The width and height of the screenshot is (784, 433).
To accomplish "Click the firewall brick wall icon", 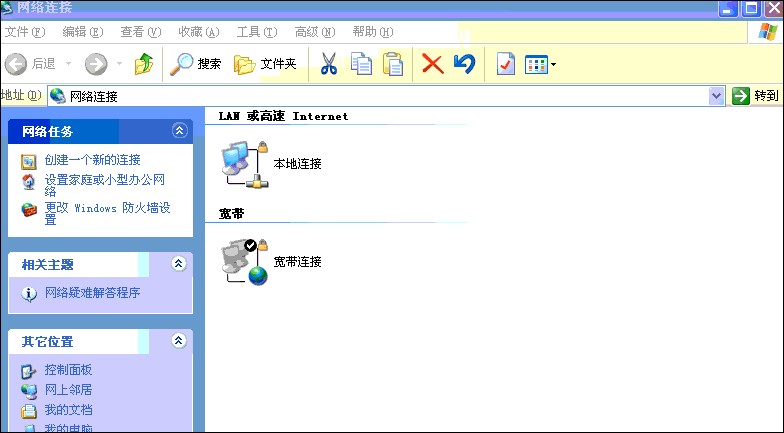I will pos(29,210).
